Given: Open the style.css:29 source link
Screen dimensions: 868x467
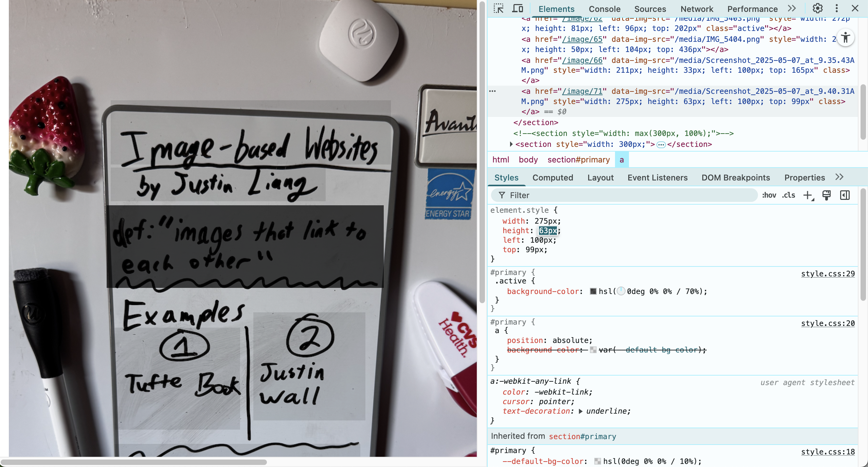Looking at the screenshot, I should click(828, 274).
